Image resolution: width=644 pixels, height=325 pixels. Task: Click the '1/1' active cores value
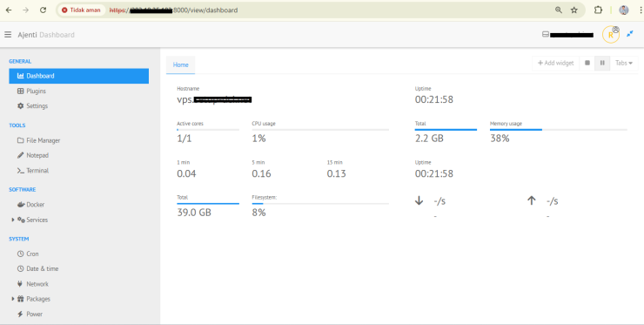tap(184, 139)
